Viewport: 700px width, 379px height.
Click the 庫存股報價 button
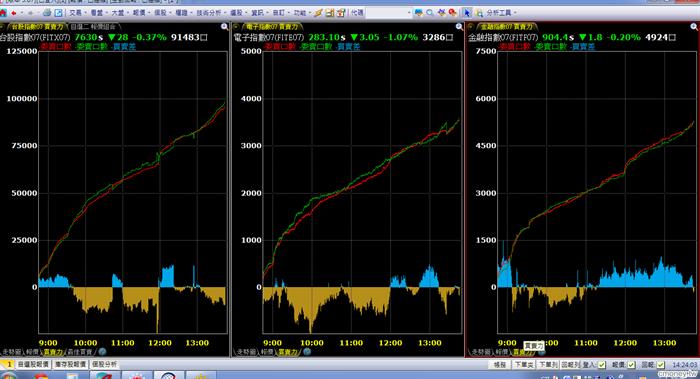[x=71, y=365]
